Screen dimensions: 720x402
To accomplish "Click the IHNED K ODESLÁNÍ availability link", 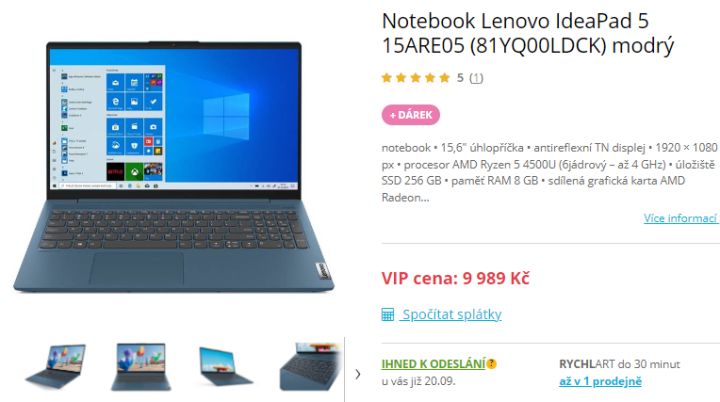I will tap(433, 364).
